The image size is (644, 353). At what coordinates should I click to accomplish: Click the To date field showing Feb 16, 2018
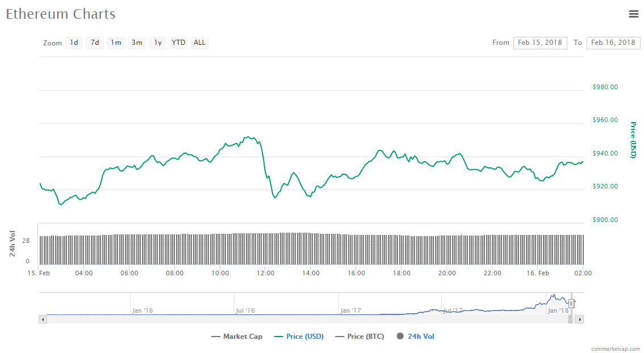pyautogui.click(x=613, y=43)
